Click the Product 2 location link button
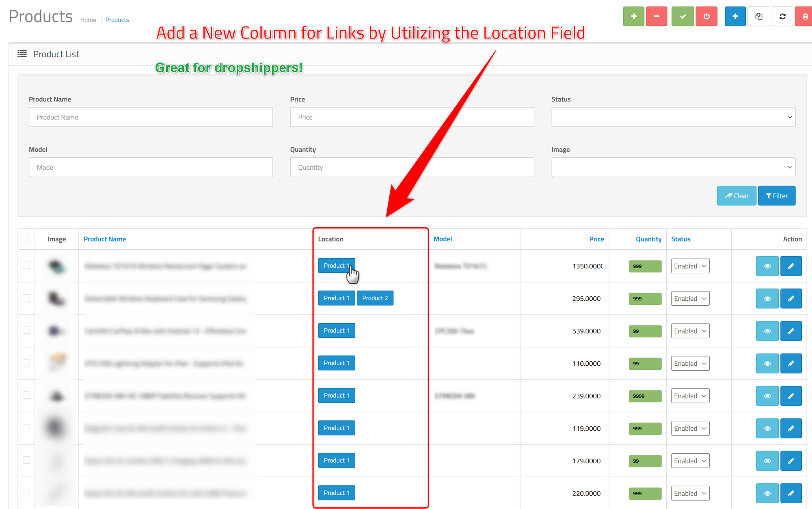Screen dimensions: 812x509 [x=375, y=298]
